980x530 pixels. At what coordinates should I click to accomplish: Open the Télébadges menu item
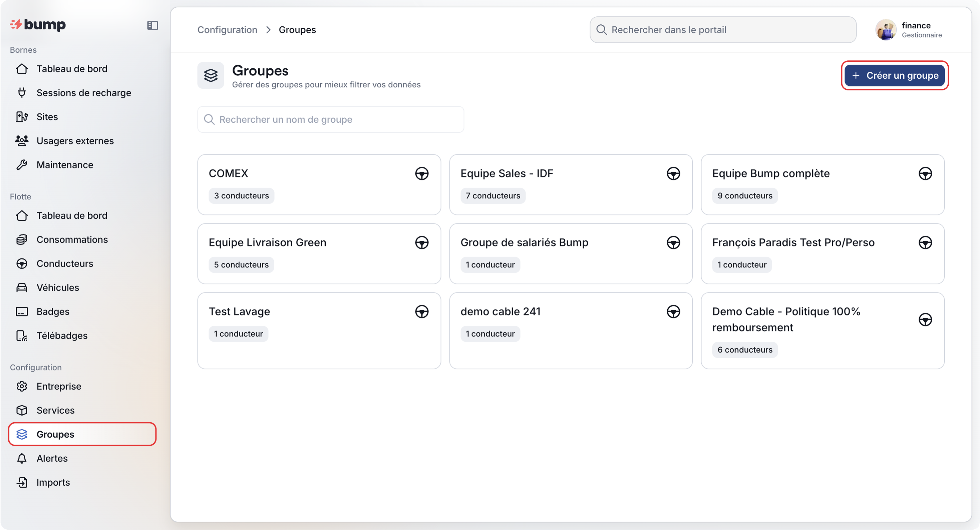[x=62, y=335]
